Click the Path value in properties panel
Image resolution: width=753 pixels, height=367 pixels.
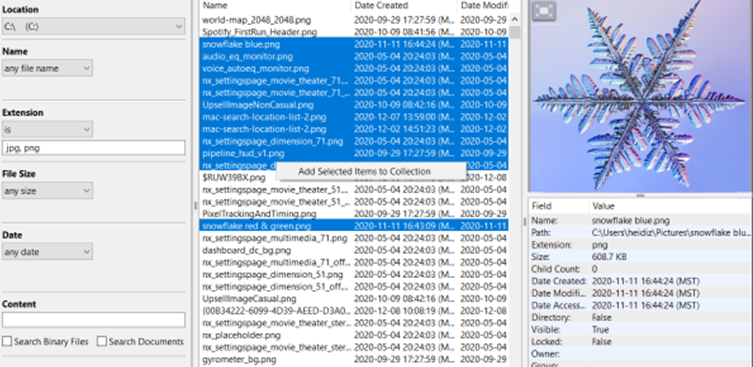[x=671, y=232]
